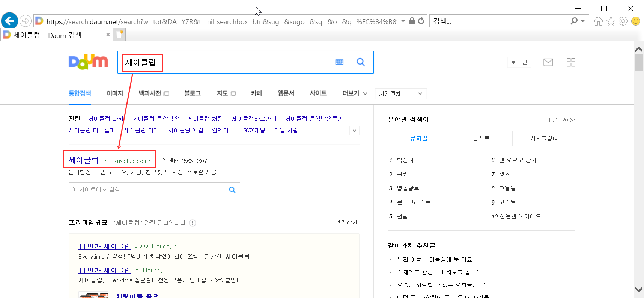This screenshot has width=644, height=298.
Task: Expand the 더보기 menu
Action: [355, 93]
